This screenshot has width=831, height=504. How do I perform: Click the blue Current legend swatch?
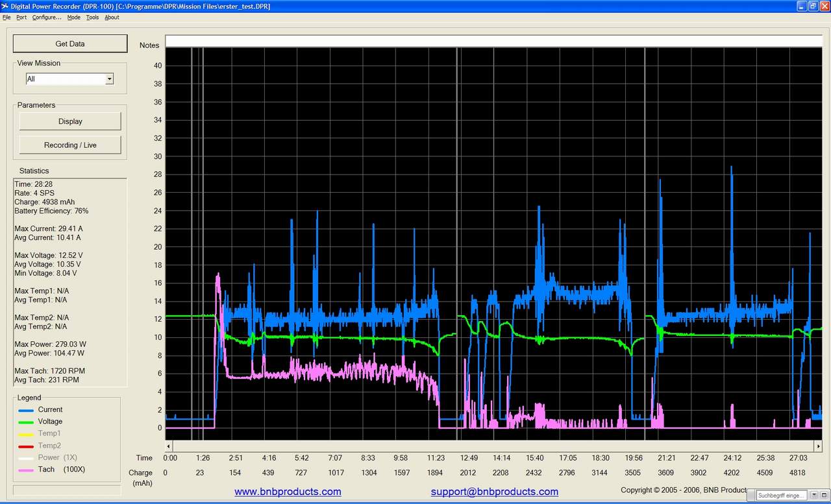pos(26,411)
